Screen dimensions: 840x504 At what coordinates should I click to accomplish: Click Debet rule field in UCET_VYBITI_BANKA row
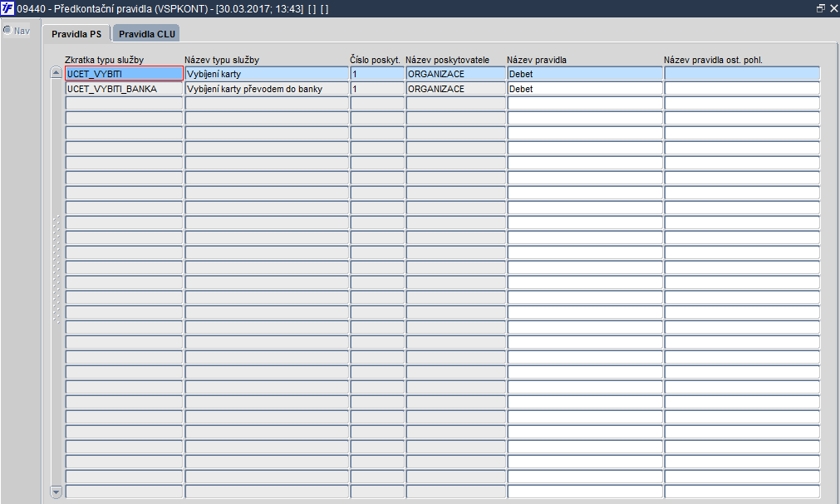coord(585,89)
